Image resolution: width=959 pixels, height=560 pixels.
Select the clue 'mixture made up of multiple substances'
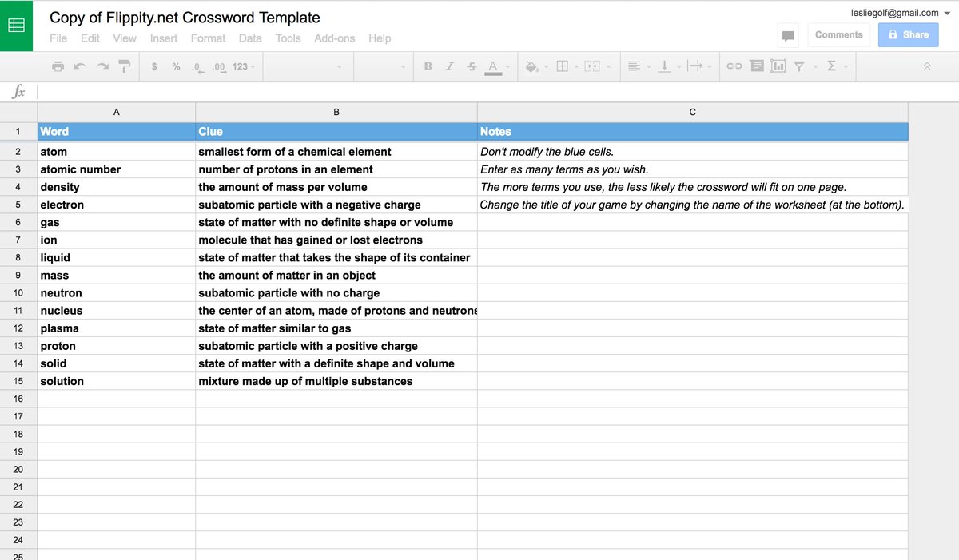[x=336, y=381]
